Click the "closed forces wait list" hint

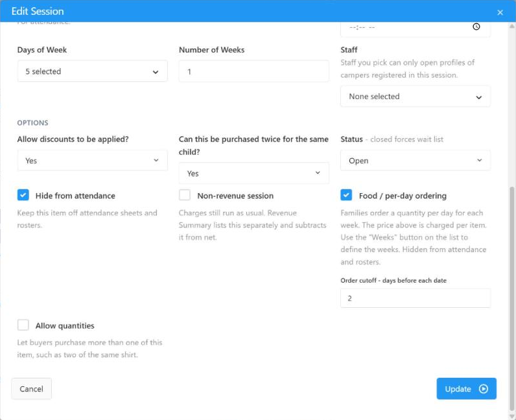coord(406,139)
